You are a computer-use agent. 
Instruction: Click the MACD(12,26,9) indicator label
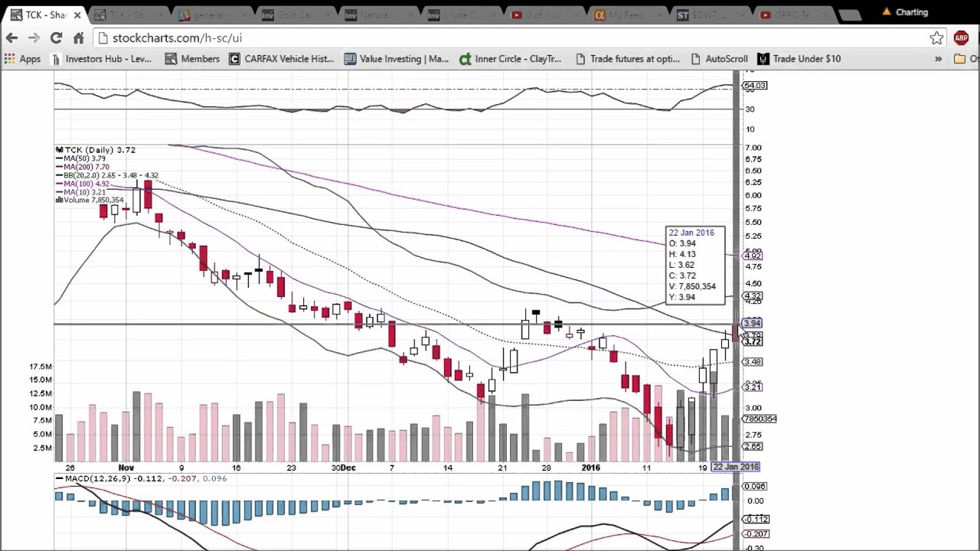point(98,478)
